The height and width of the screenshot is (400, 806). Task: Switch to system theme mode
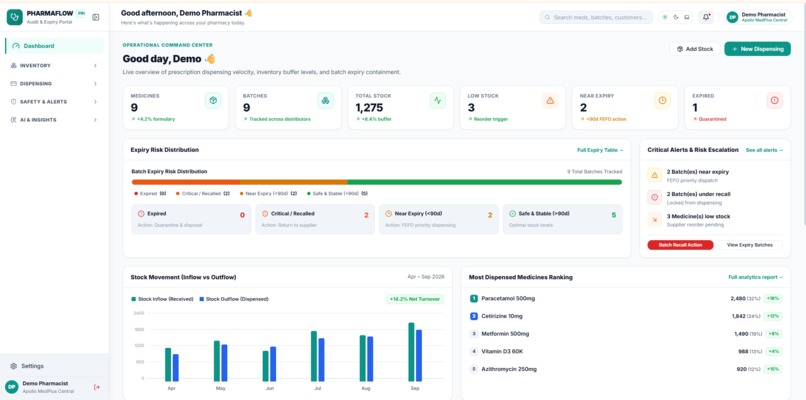[x=687, y=17]
